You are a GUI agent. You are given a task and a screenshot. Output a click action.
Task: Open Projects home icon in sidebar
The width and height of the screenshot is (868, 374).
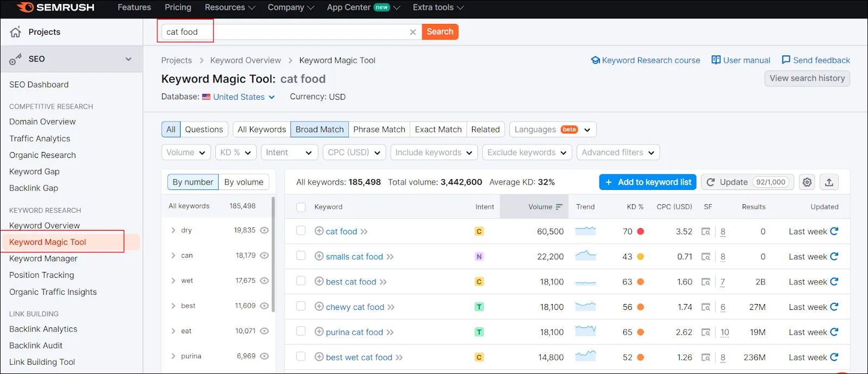(16, 32)
